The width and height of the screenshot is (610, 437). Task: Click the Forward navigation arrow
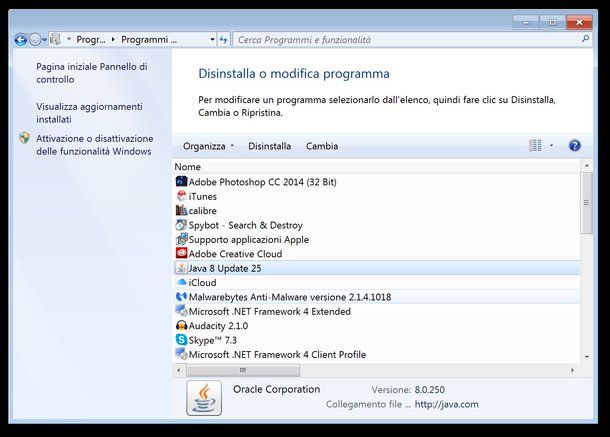(35, 39)
